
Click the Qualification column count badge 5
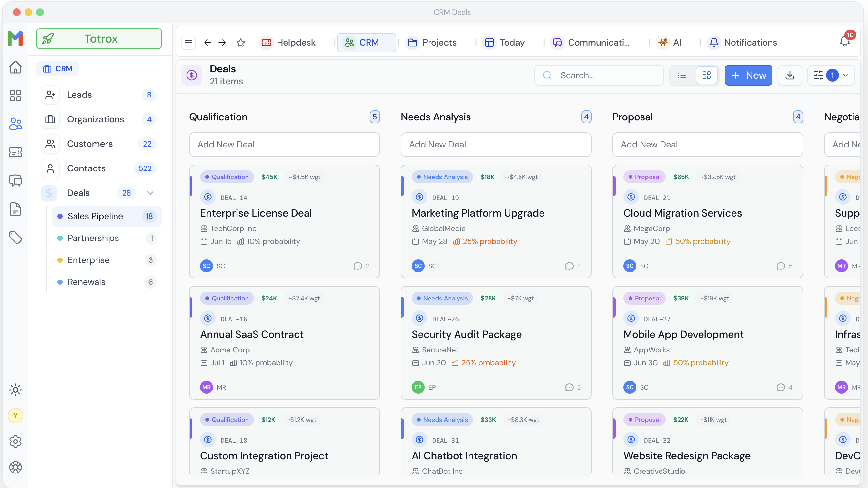(375, 117)
